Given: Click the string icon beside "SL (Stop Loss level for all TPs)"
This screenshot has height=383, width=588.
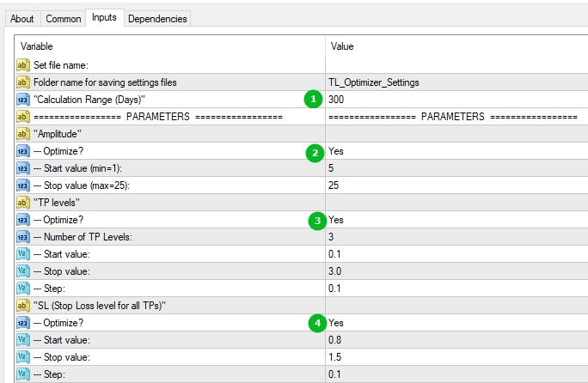Looking at the screenshot, I should [x=23, y=306].
